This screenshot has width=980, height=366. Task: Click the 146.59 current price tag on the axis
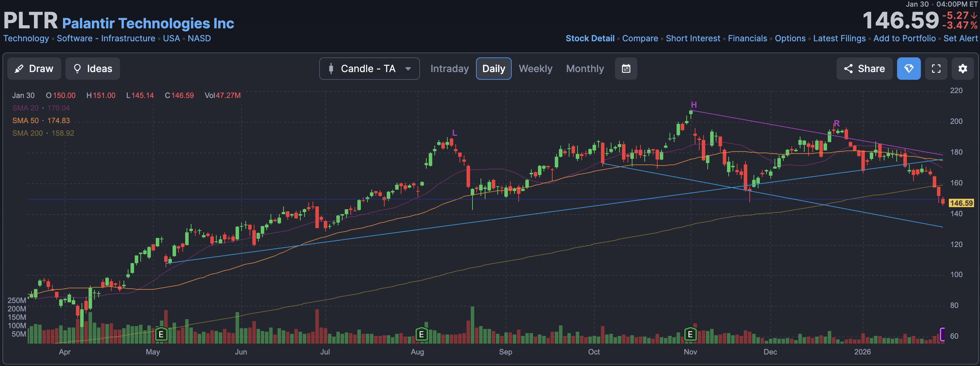tap(961, 203)
